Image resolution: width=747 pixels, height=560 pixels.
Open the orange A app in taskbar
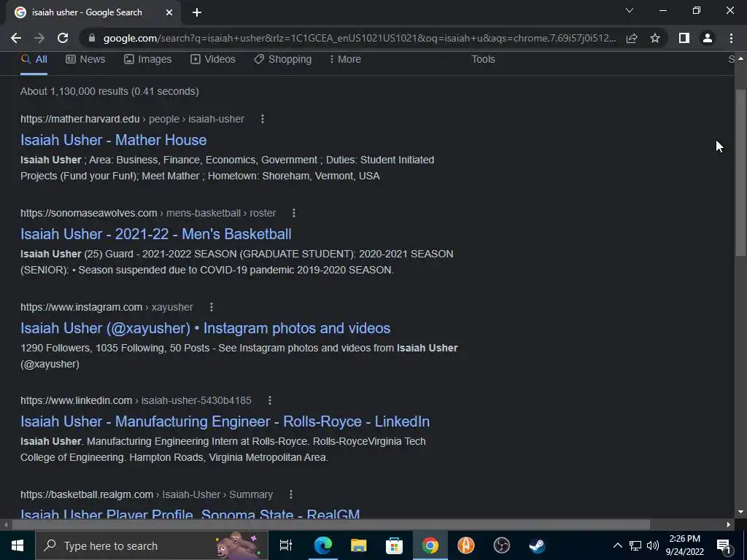(466, 545)
